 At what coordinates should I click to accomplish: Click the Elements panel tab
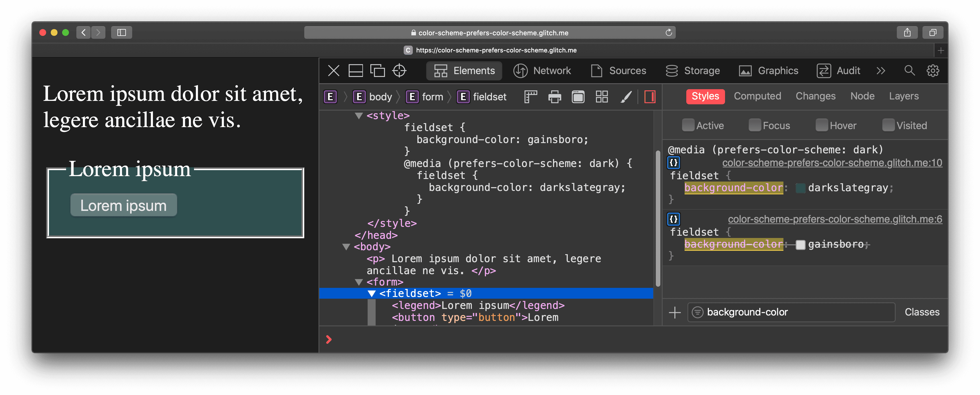click(465, 71)
